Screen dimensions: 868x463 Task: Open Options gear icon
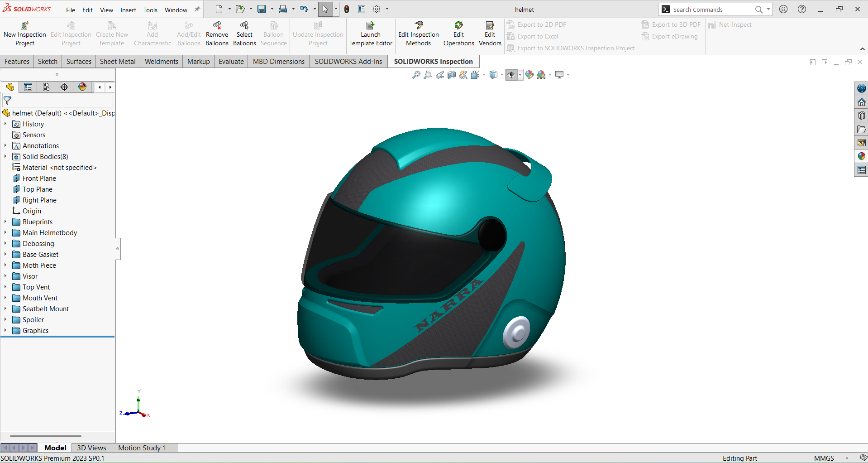click(x=377, y=9)
